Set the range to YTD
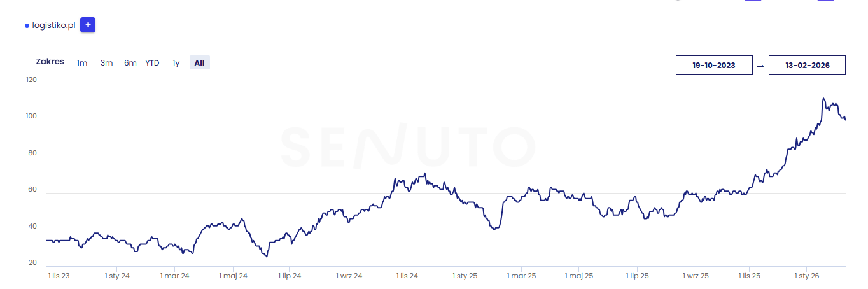 pos(152,62)
